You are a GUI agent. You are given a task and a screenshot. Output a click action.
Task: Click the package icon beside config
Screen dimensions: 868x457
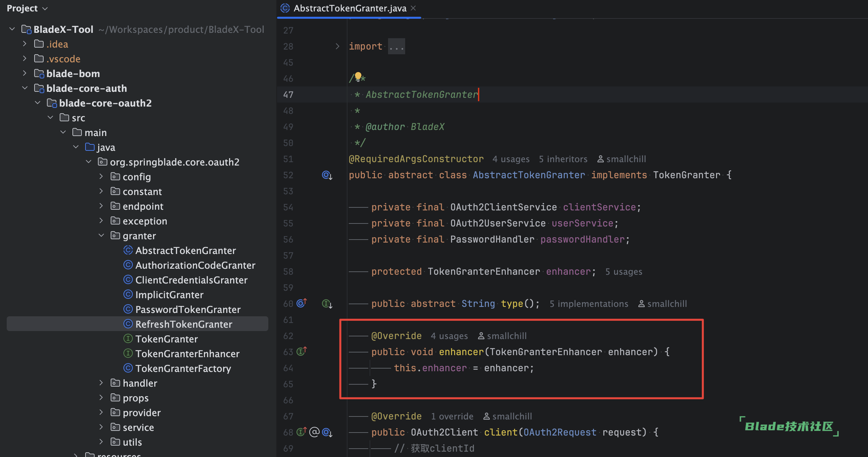click(x=115, y=176)
